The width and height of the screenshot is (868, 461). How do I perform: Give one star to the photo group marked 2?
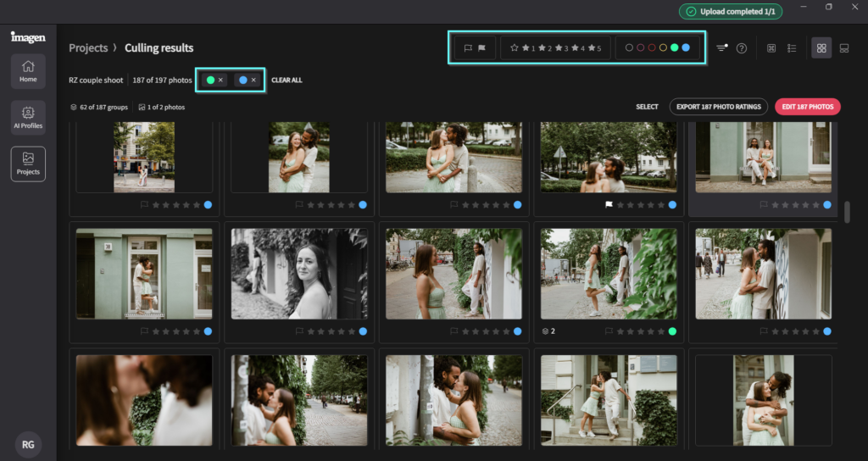tap(620, 331)
